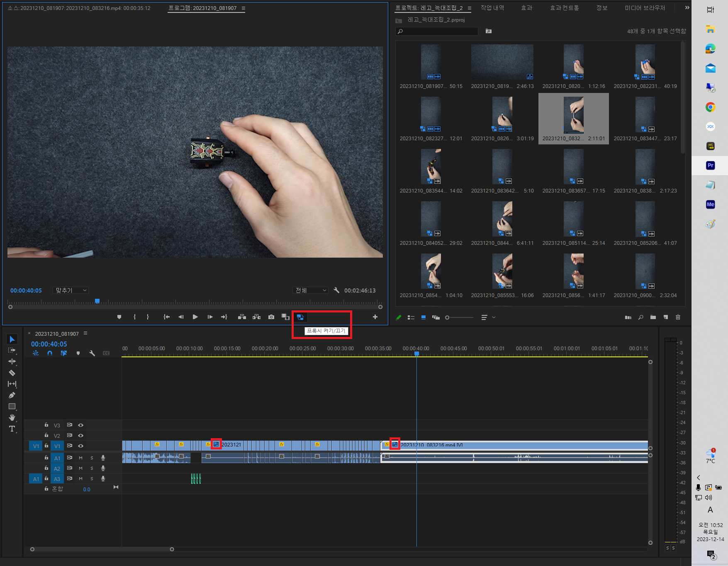This screenshot has width=728, height=566.
Task: Click the Toggle Proxies button
Action: click(x=300, y=317)
